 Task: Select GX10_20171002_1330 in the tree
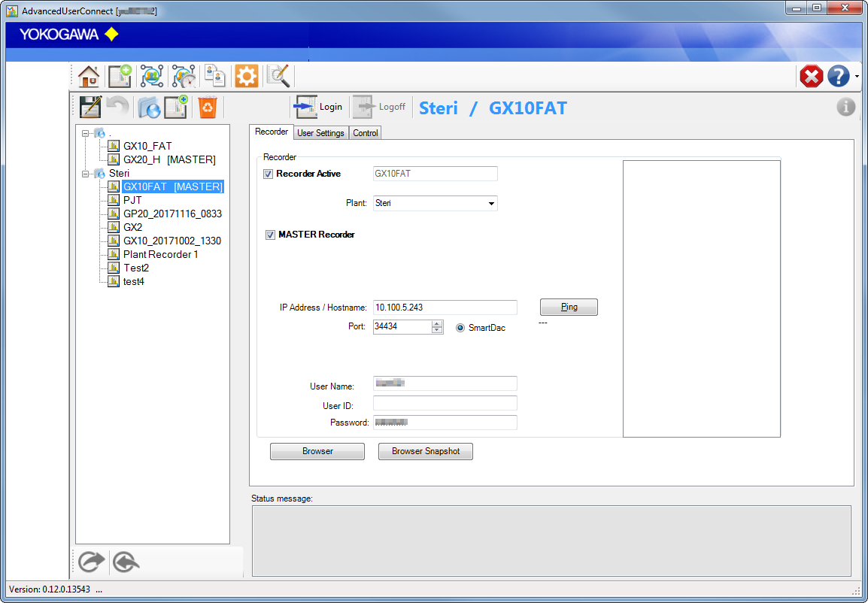pyautogui.click(x=172, y=241)
